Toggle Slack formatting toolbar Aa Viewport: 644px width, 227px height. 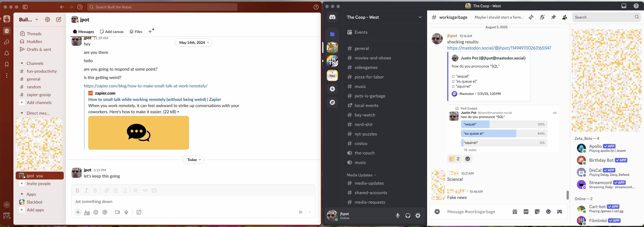[87, 212]
